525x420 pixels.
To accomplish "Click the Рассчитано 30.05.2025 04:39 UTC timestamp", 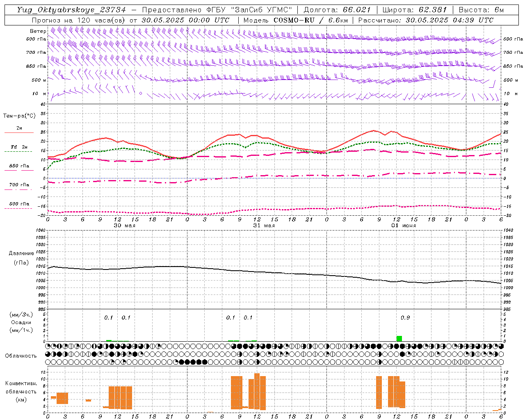I will [426, 20].
